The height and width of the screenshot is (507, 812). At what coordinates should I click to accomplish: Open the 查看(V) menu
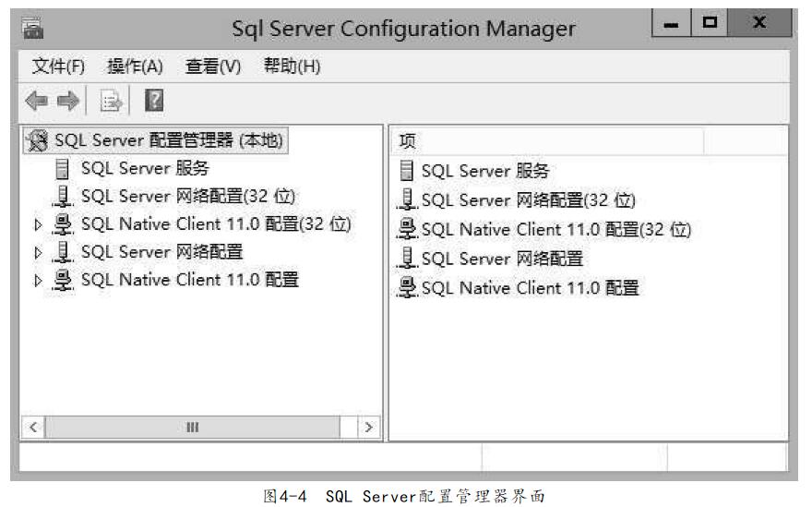click(x=213, y=66)
